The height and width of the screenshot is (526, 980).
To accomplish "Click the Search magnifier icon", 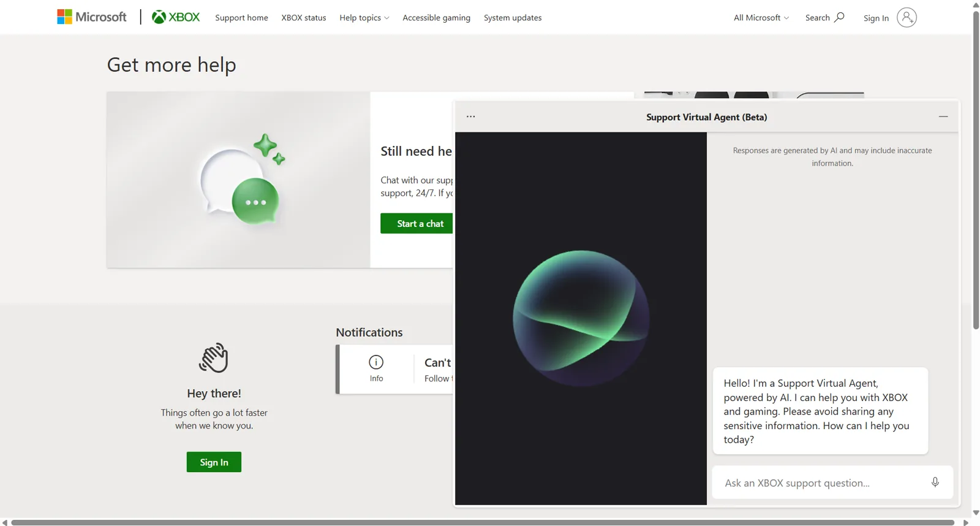I will (x=839, y=17).
